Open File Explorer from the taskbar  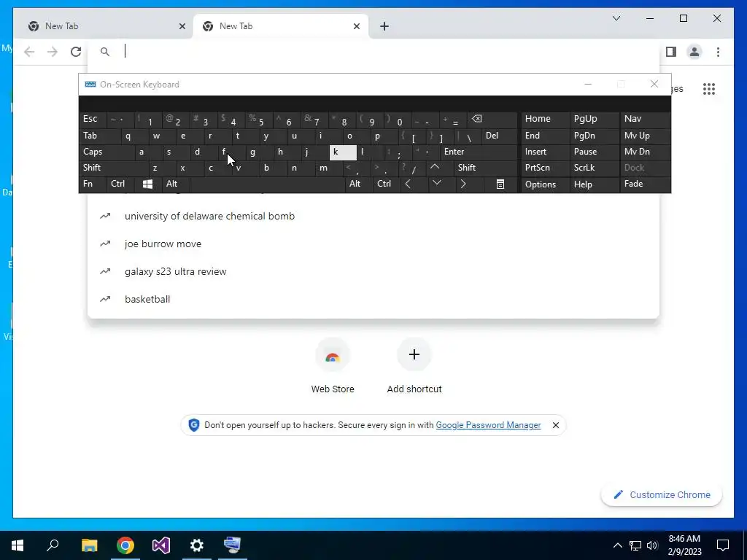click(x=89, y=545)
